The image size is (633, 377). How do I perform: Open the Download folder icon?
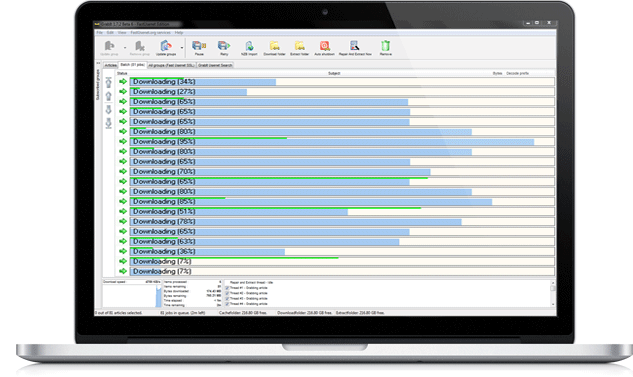275,48
